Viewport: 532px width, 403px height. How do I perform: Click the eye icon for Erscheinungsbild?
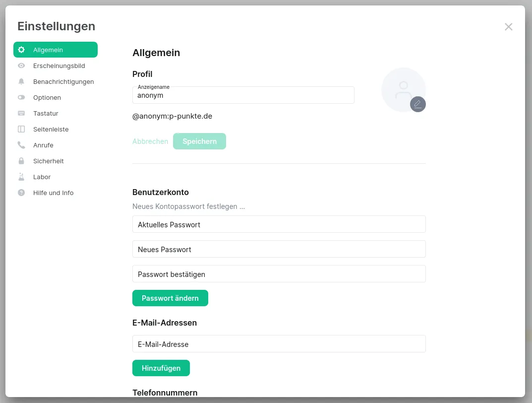point(21,66)
